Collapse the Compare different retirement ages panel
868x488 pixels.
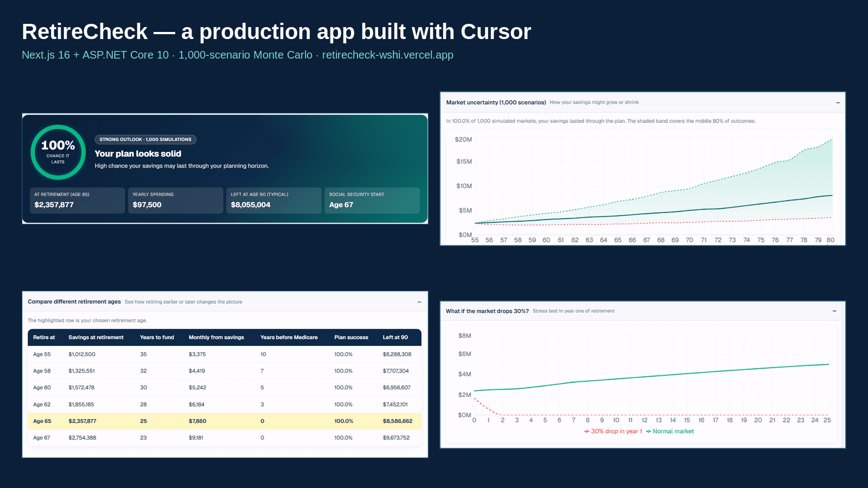(x=419, y=302)
